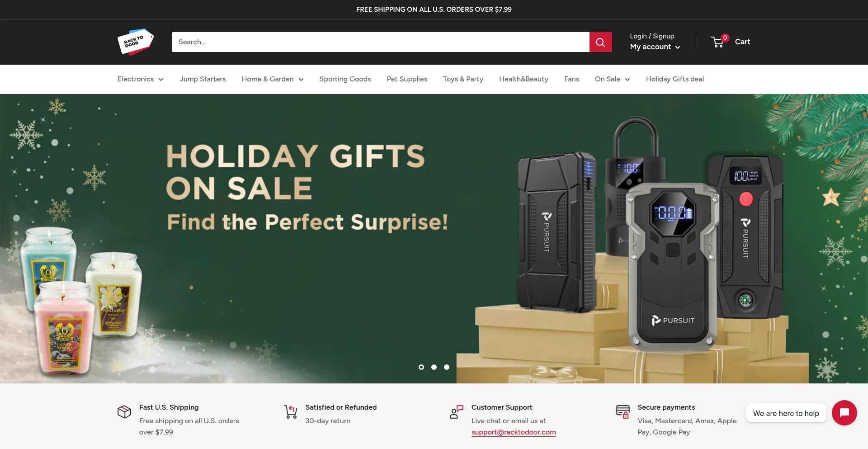Viewport: 868px width, 449px height.
Task: Click the Secure payments card icon
Action: [623, 412]
